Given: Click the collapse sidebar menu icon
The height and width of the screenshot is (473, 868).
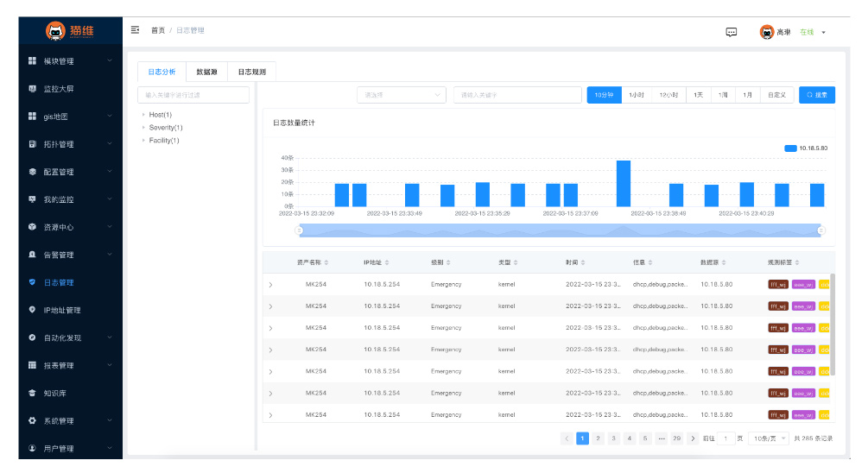Looking at the screenshot, I should click(x=135, y=30).
